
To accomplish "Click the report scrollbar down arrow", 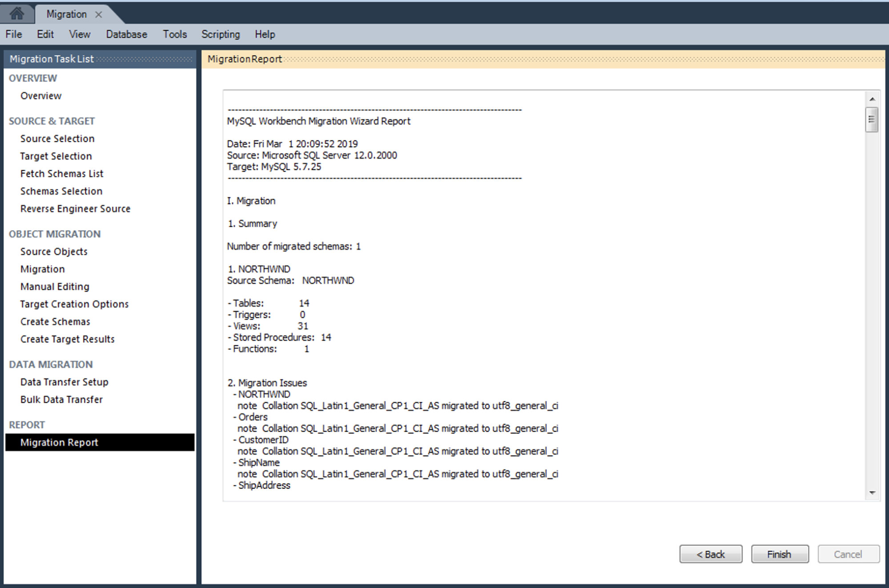I will coord(872,493).
